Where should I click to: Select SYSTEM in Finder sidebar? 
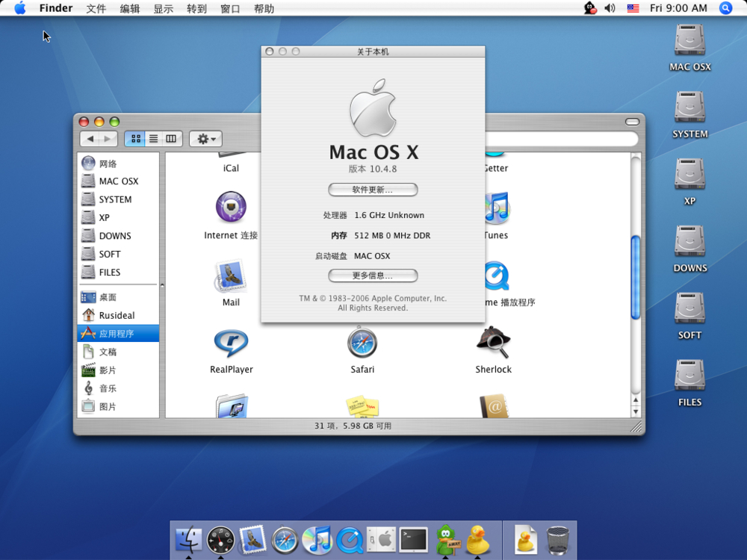click(118, 199)
